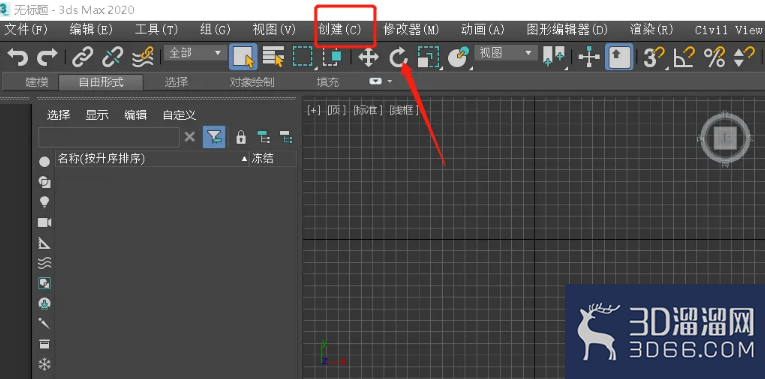The height and width of the screenshot is (379, 765).
Task: Toggle display of bones icon
Action: coord(44,324)
